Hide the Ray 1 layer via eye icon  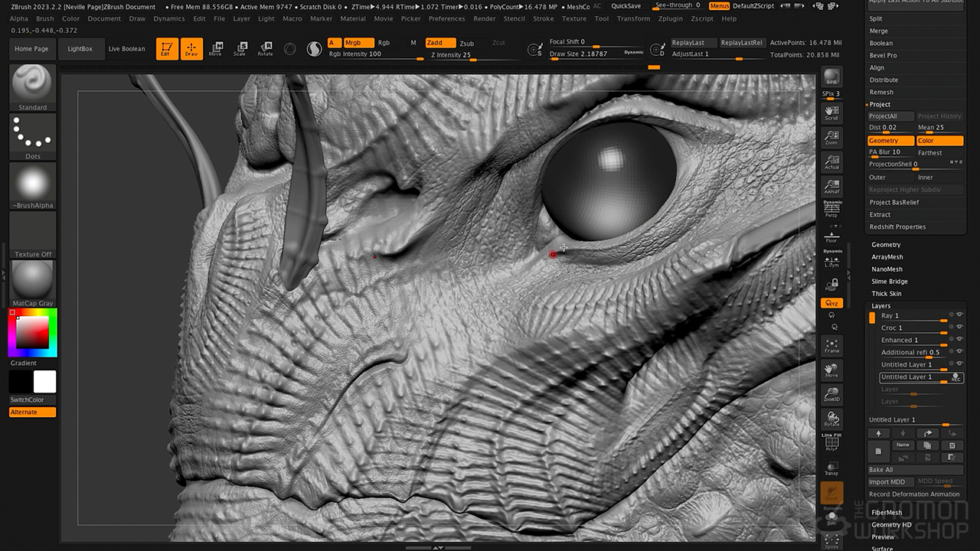point(959,315)
